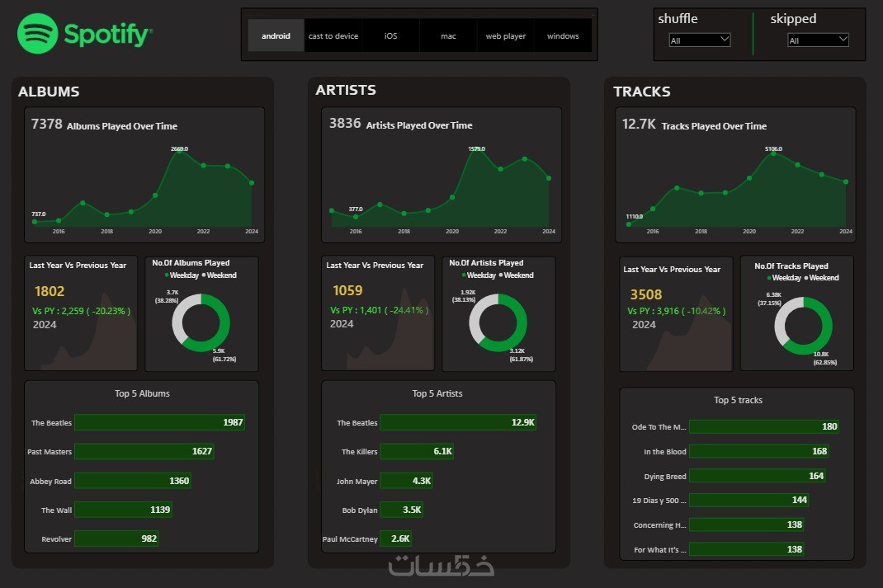Click the 3.7K (38.28%) albums donut label
Image resolution: width=883 pixels, height=588 pixels.
167,297
